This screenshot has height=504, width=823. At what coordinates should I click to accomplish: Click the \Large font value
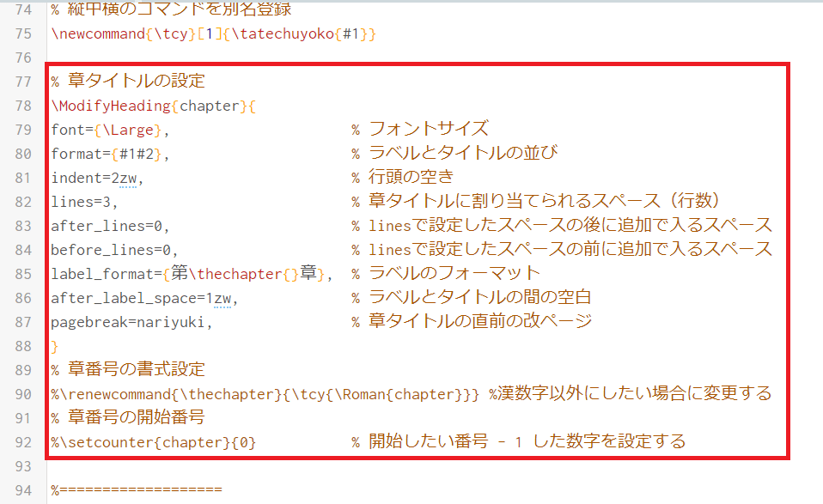coord(131,130)
